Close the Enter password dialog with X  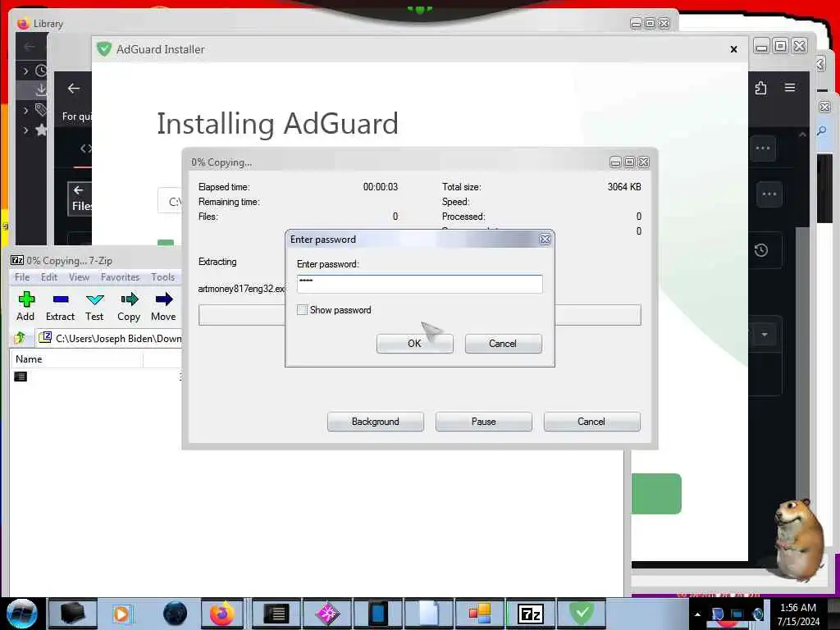545,240
